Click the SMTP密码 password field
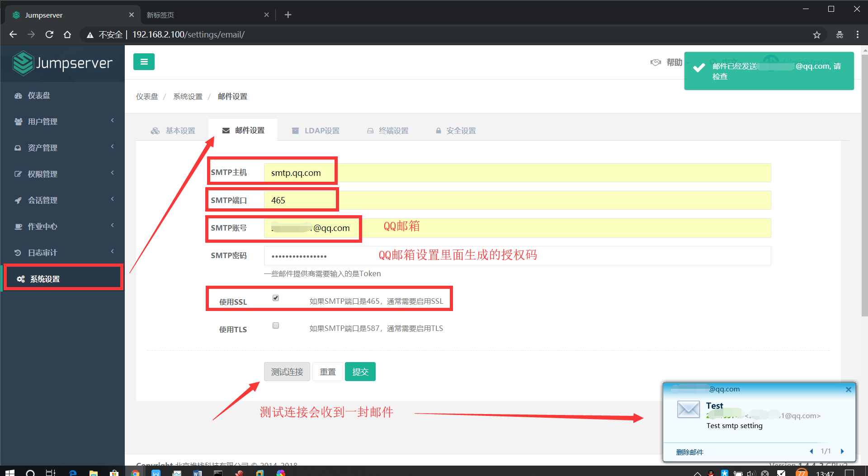Viewport: 868px width, 476px height. [x=517, y=255]
